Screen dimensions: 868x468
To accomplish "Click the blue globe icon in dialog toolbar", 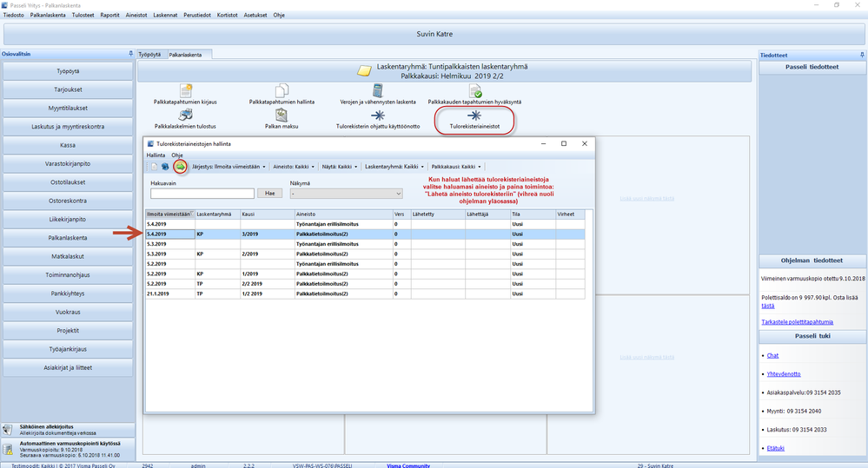I will [165, 167].
